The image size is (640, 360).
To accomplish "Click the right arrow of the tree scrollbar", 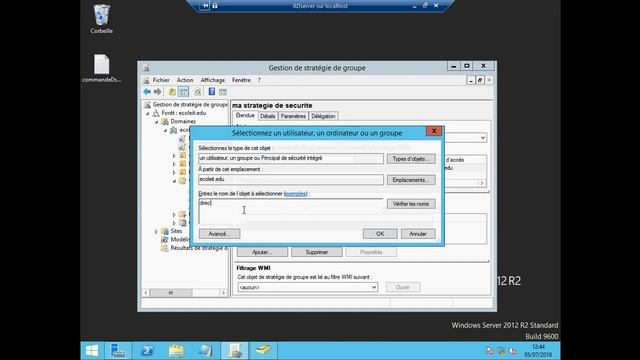I will click(x=223, y=293).
